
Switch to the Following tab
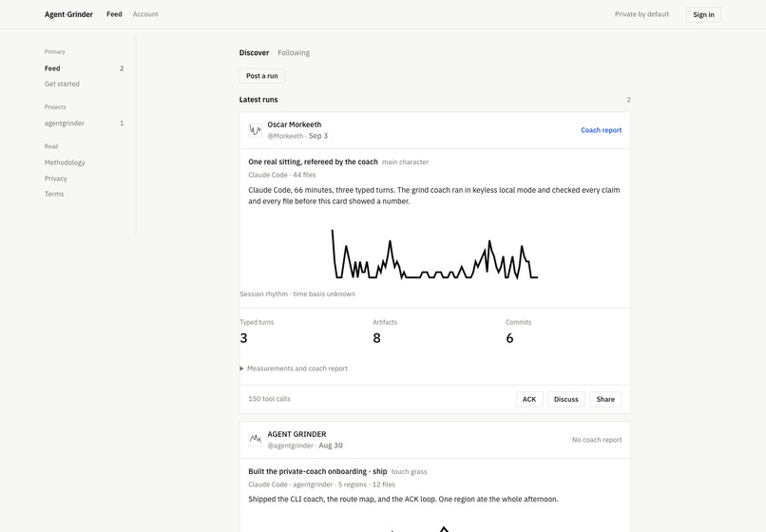294,53
